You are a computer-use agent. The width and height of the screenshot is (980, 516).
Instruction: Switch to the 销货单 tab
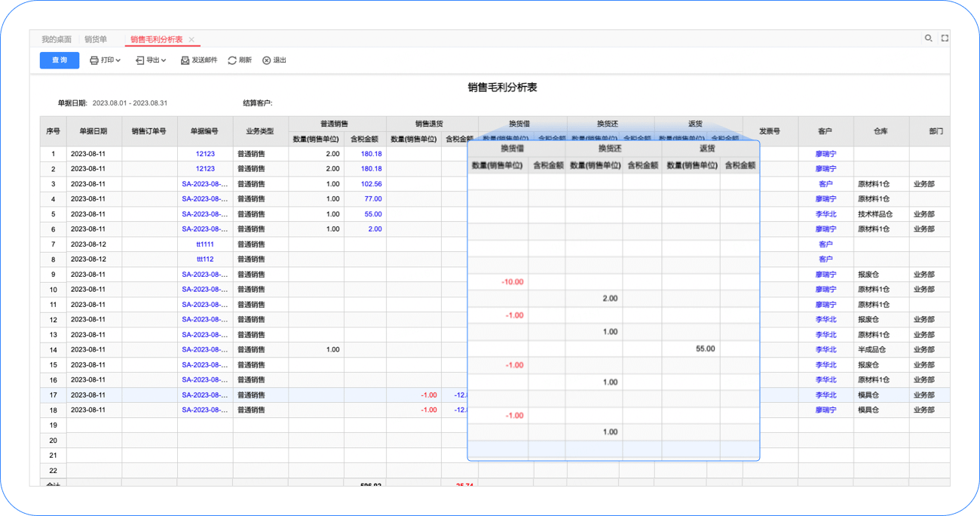point(96,39)
